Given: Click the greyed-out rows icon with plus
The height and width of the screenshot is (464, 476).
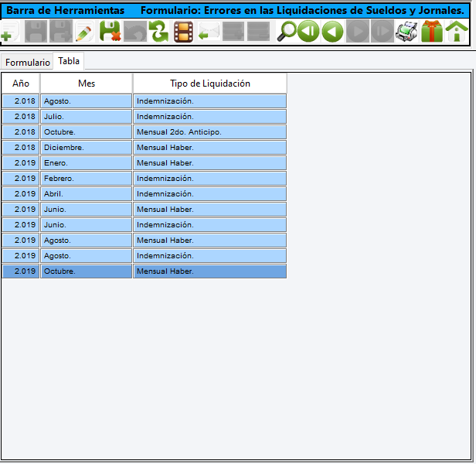Looking at the screenshot, I should coord(233,31).
